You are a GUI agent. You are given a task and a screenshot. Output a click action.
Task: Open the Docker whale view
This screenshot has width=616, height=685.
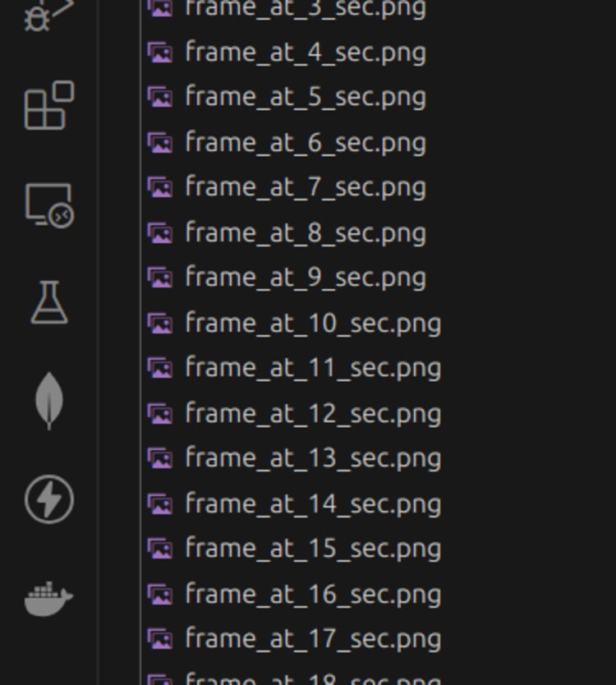[49, 599]
